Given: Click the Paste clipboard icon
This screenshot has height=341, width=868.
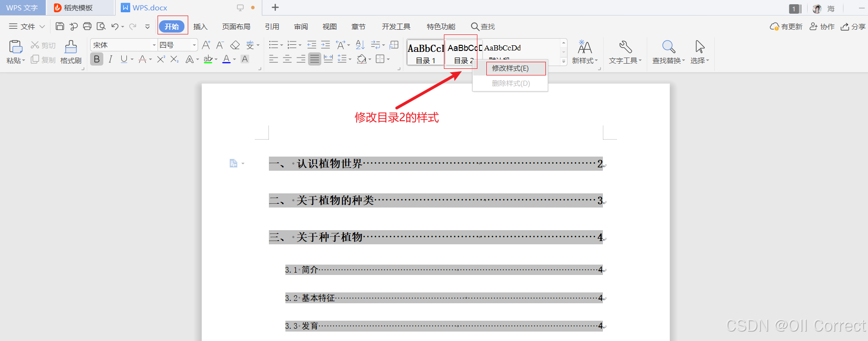Looking at the screenshot, I should 16,46.
